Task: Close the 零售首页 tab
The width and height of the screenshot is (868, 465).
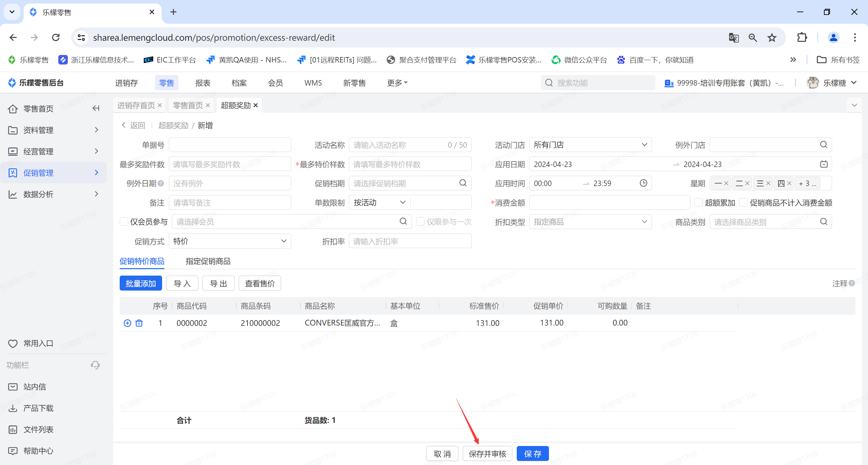Action: pyautogui.click(x=208, y=106)
